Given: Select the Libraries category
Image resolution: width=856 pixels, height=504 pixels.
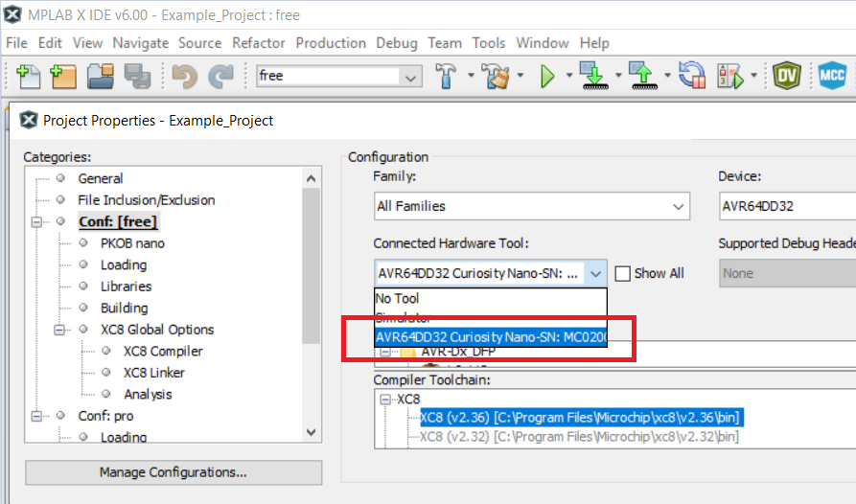Looking at the screenshot, I should click(126, 286).
